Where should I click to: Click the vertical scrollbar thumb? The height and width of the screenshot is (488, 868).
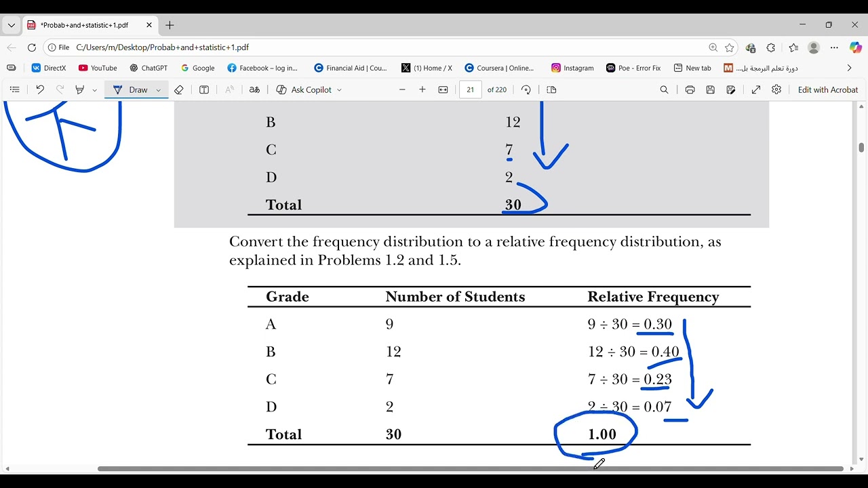pyautogui.click(x=861, y=148)
